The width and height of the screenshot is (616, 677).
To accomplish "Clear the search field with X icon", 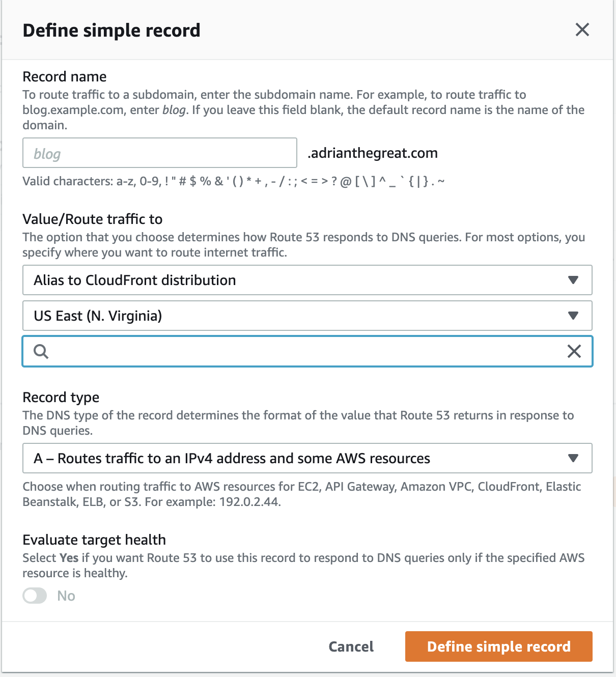I will click(x=574, y=351).
